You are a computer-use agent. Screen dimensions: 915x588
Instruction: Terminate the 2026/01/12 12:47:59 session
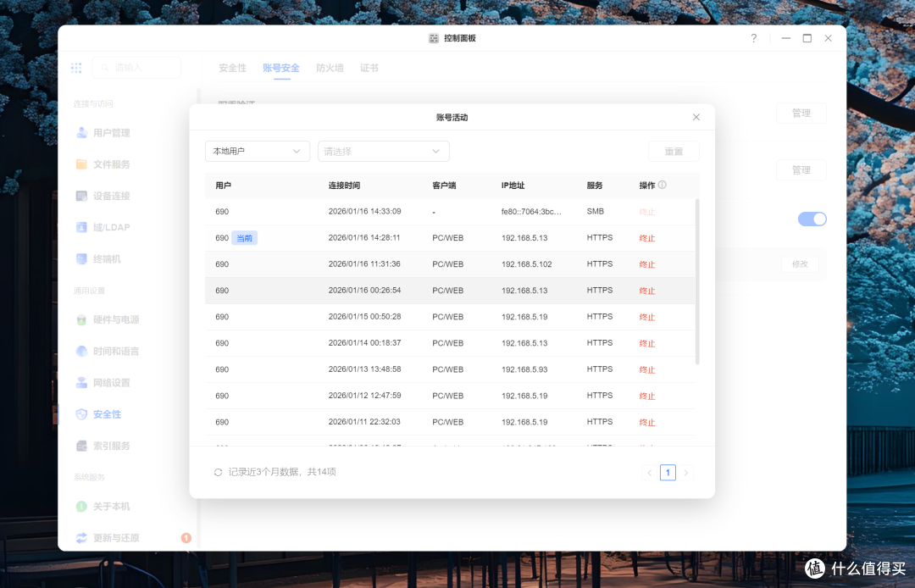[647, 396]
